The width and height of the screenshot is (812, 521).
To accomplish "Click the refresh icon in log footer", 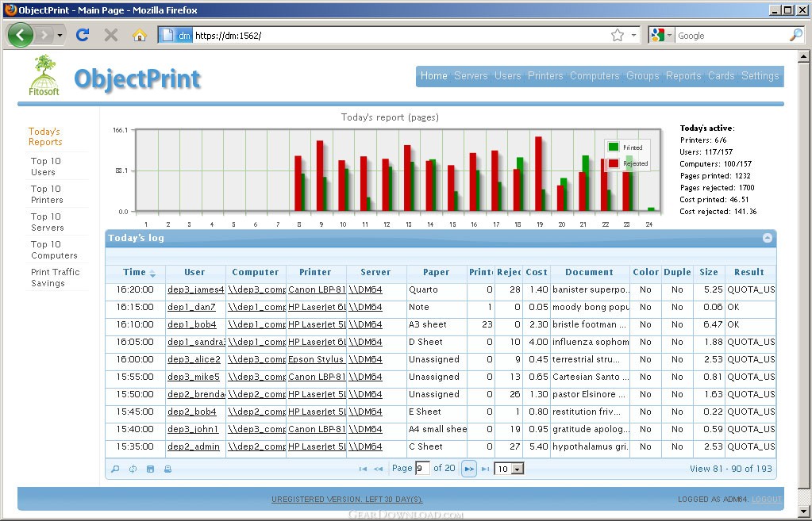I will coord(133,469).
